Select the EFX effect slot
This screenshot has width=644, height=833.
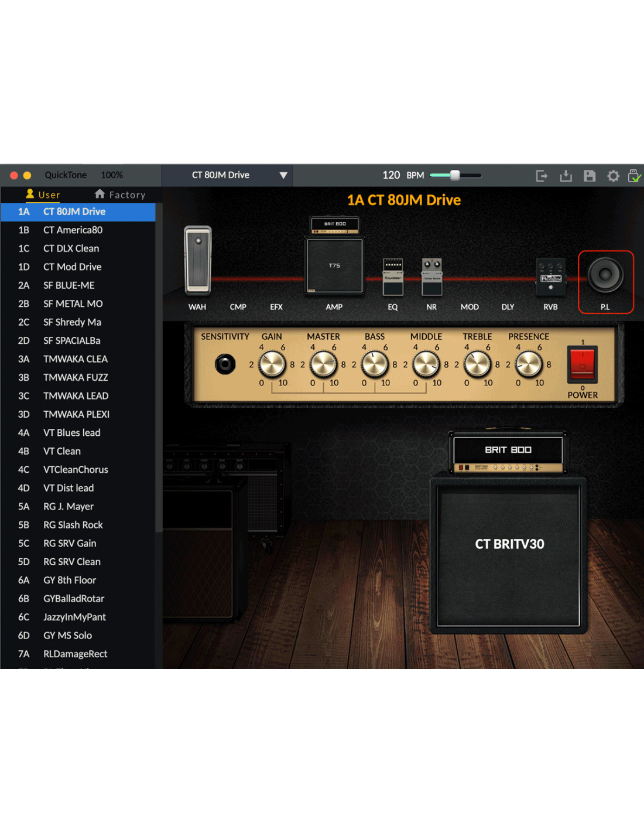coord(276,307)
